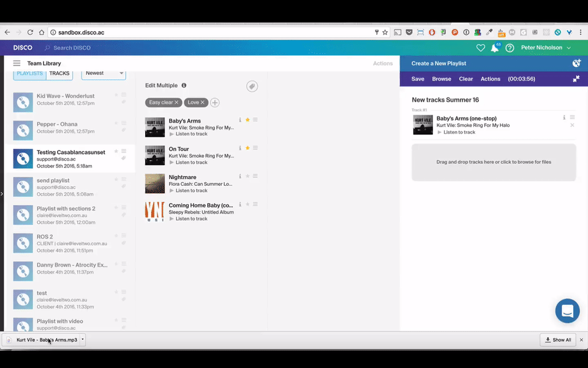Click the Coming Home Baby album thumbnail
Viewport: 588px width, 368px height.
pyautogui.click(x=155, y=212)
